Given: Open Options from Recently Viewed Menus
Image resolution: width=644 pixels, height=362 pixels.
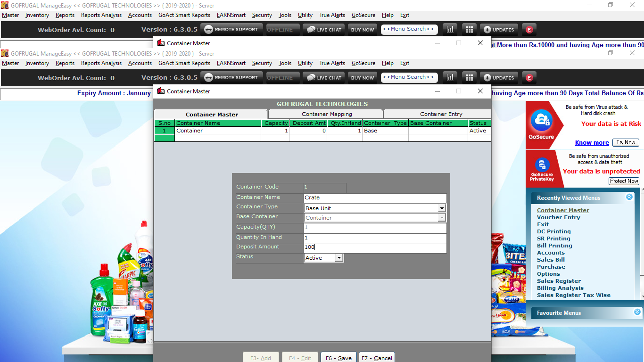Looking at the screenshot, I should 549,274.
